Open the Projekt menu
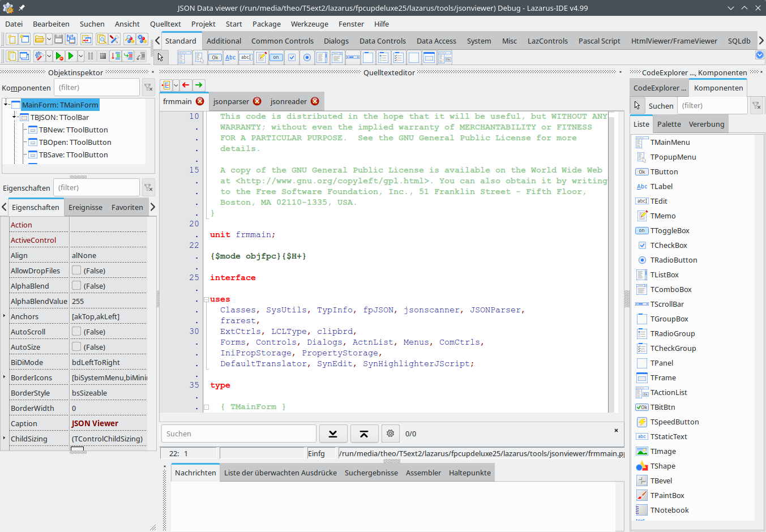Viewport: 766px width, 532px height. tap(203, 24)
